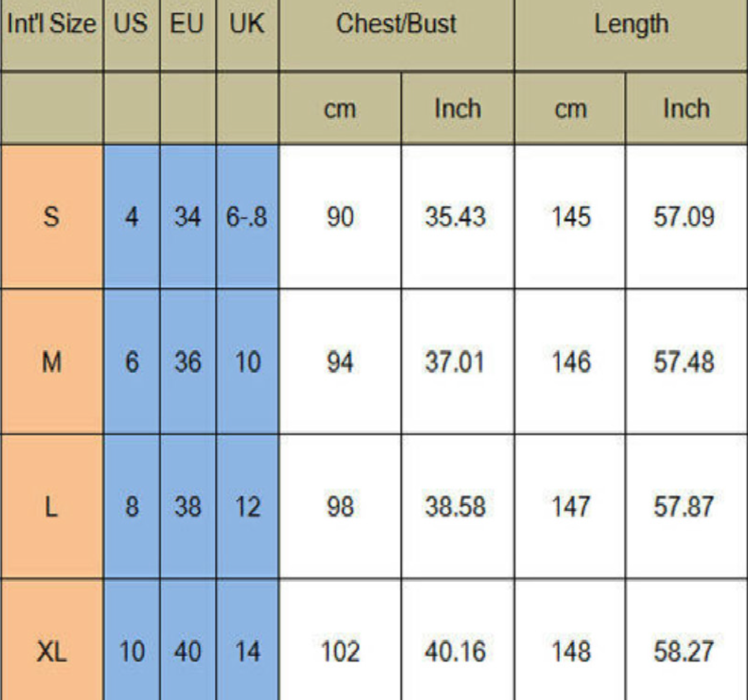Viewport: 748px width, 700px height.
Task: Click the 102 cm chest value
Action: coord(339,652)
